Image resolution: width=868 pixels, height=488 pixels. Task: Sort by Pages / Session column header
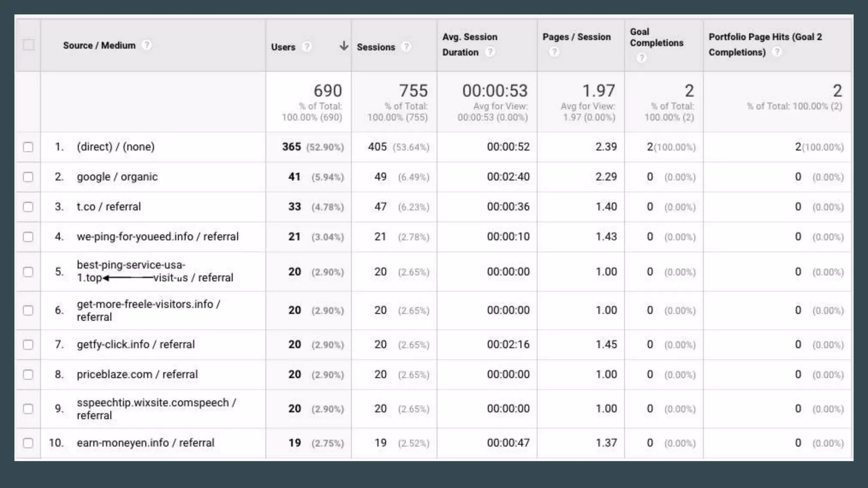(x=576, y=37)
